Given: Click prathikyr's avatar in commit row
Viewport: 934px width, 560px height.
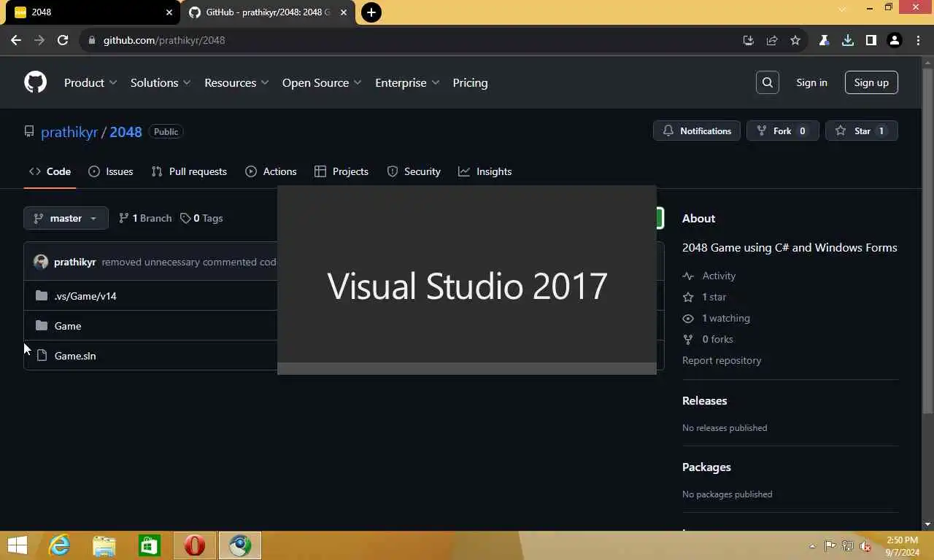Looking at the screenshot, I should click(x=41, y=262).
